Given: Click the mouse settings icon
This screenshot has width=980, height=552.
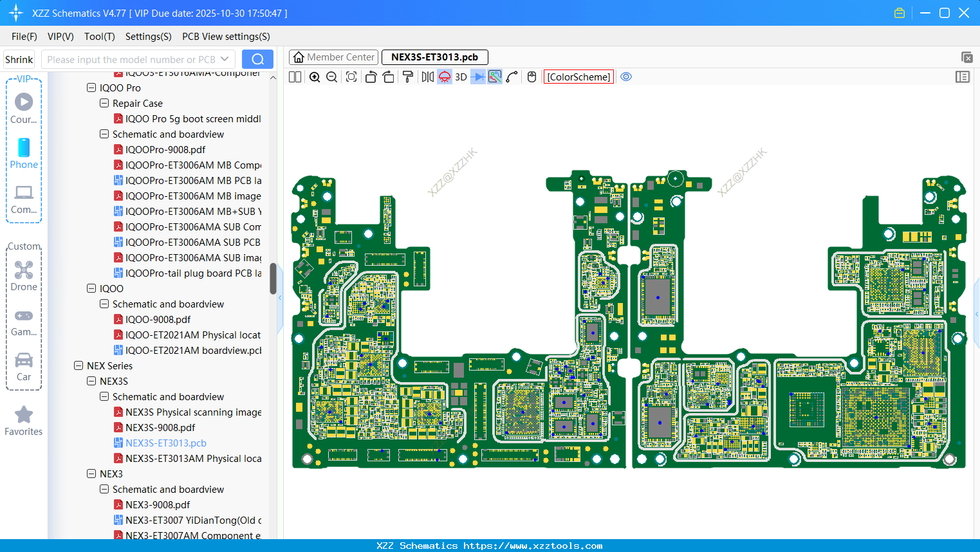Looking at the screenshot, I should tap(532, 77).
